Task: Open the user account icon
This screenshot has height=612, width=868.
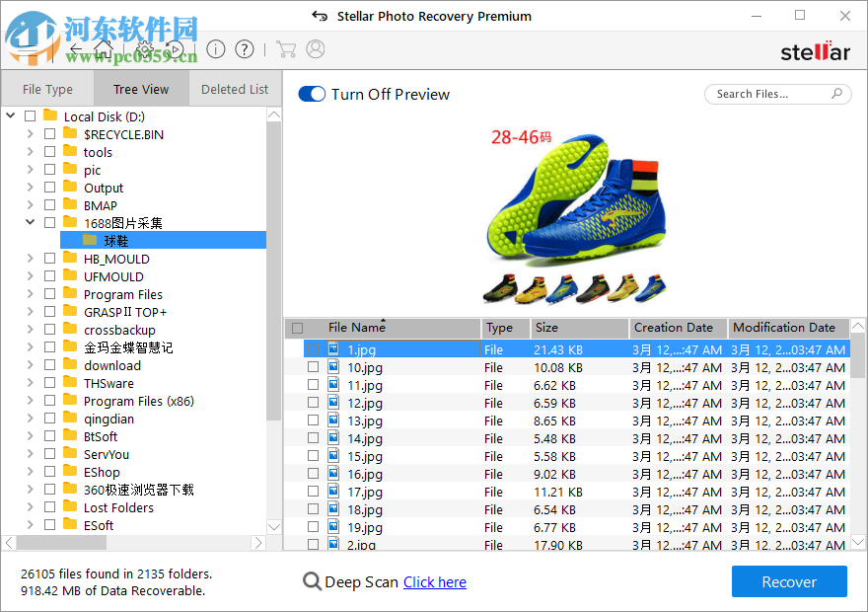Action: [x=315, y=48]
